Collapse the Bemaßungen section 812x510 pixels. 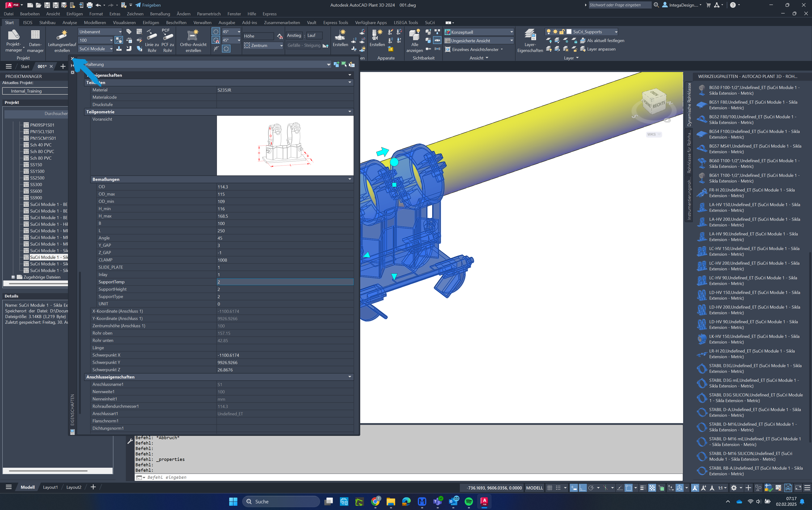point(350,179)
